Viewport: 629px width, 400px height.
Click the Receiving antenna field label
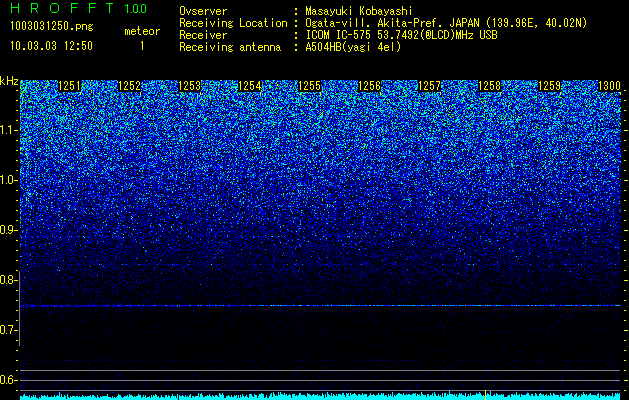coord(230,47)
